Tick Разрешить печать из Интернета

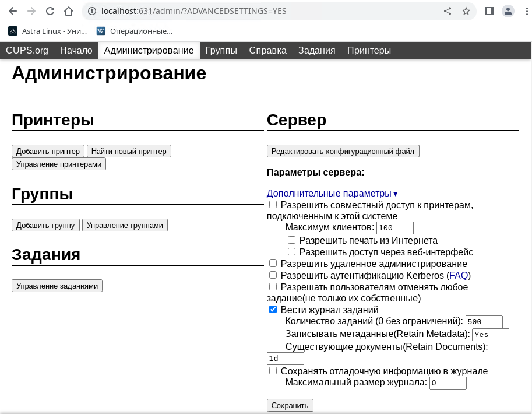pos(291,240)
